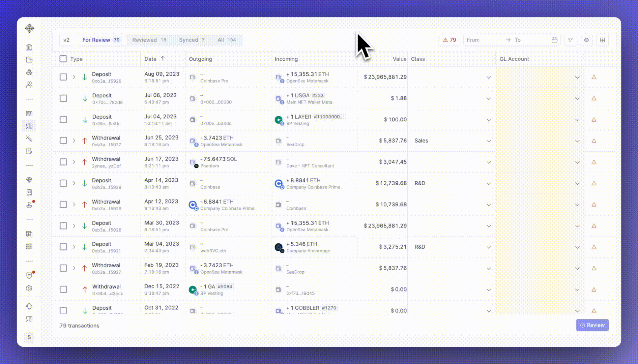Switch to the Synced tab
Viewport: 638px width, 364px height.
pos(192,40)
